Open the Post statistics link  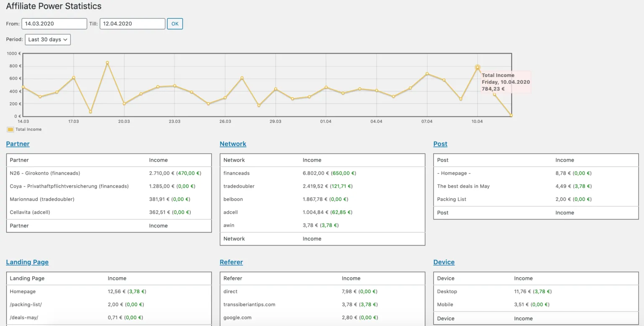pyautogui.click(x=440, y=144)
